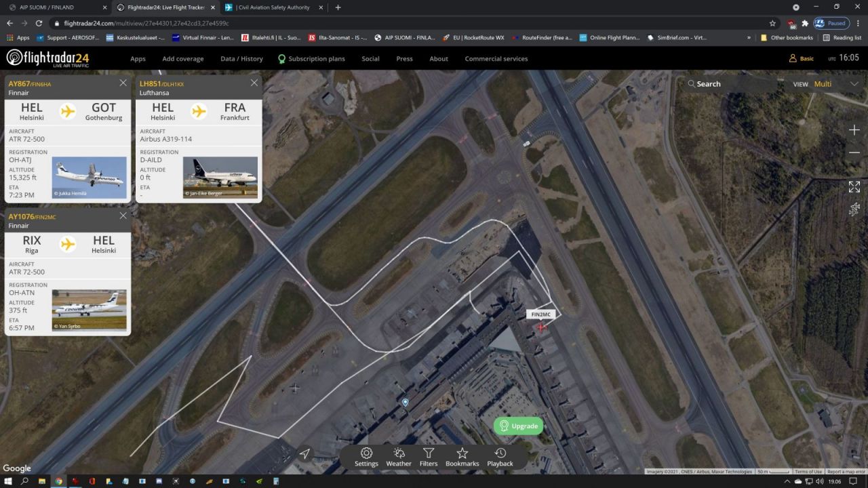Screen dimensions: 868x488
Task: Open the Reading list
Action: (842, 38)
